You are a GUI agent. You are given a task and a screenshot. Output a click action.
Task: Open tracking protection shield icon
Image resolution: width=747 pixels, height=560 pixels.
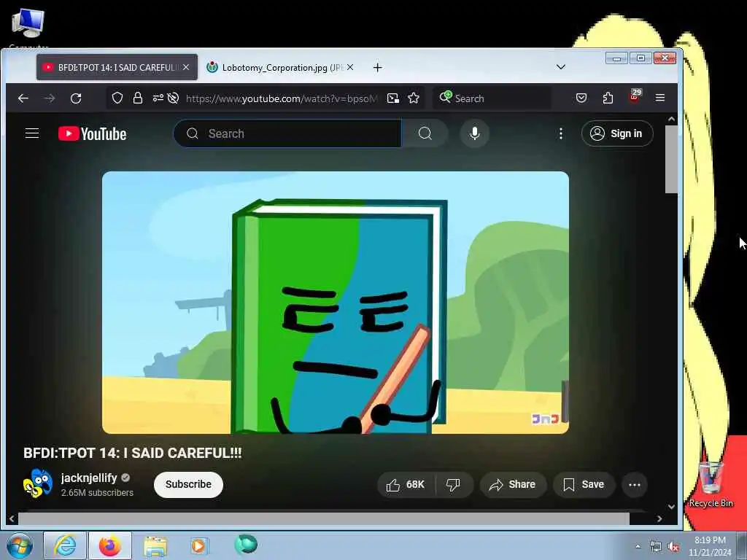pos(117,98)
